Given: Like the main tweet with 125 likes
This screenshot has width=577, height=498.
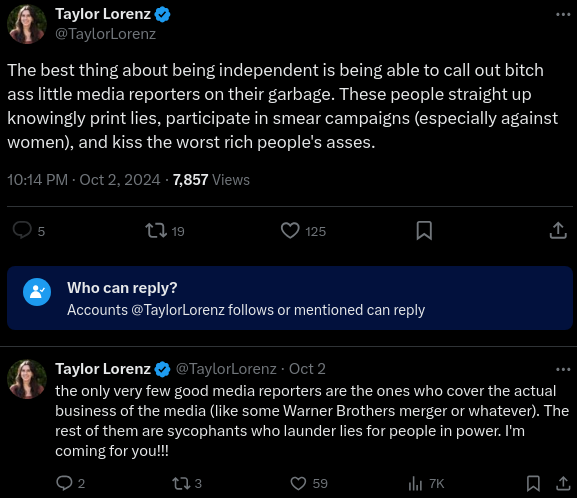Looking at the screenshot, I should pyautogui.click(x=290, y=231).
